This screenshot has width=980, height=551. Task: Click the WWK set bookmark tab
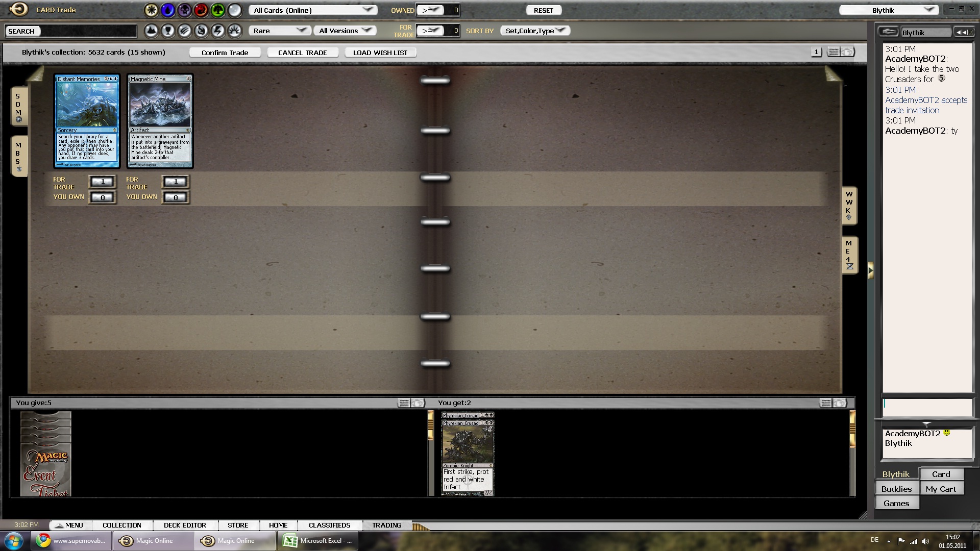(849, 205)
